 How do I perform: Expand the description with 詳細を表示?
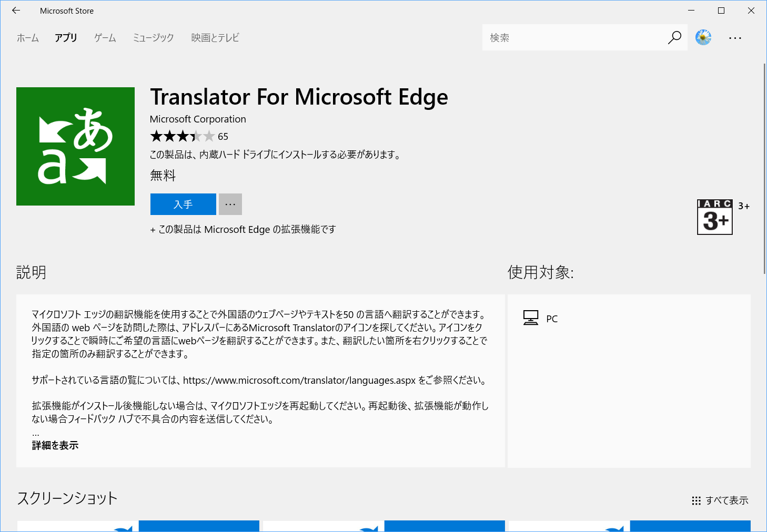pos(55,445)
